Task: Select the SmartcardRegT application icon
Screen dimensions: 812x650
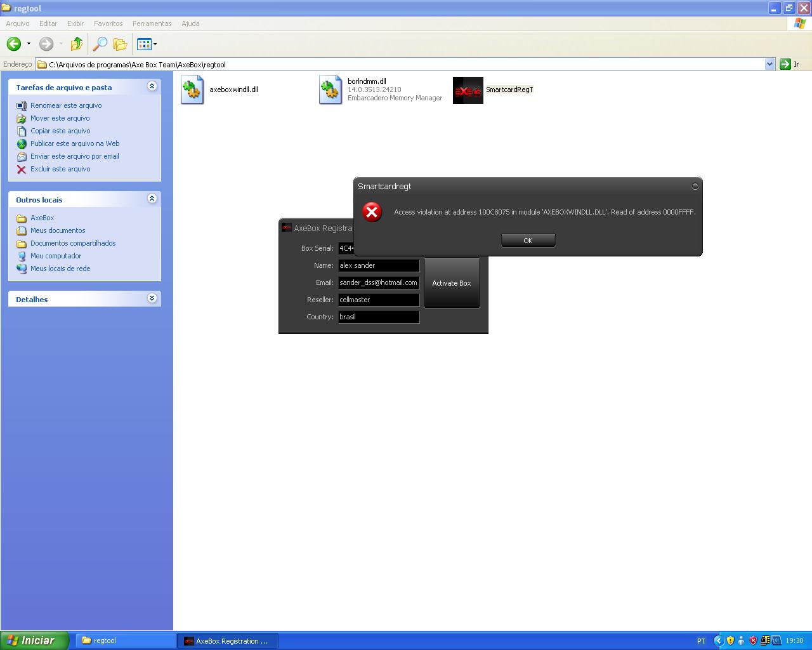Action: click(468, 90)
